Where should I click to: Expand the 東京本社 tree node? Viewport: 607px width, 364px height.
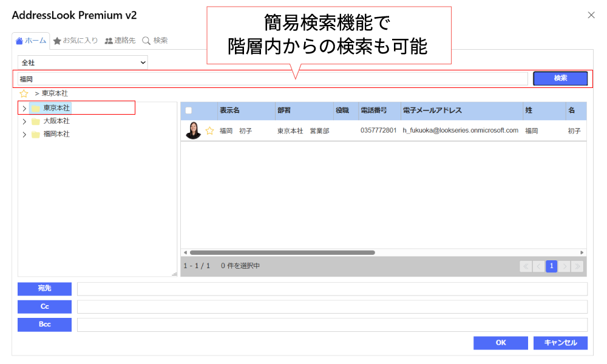click(x=24, y=108)
